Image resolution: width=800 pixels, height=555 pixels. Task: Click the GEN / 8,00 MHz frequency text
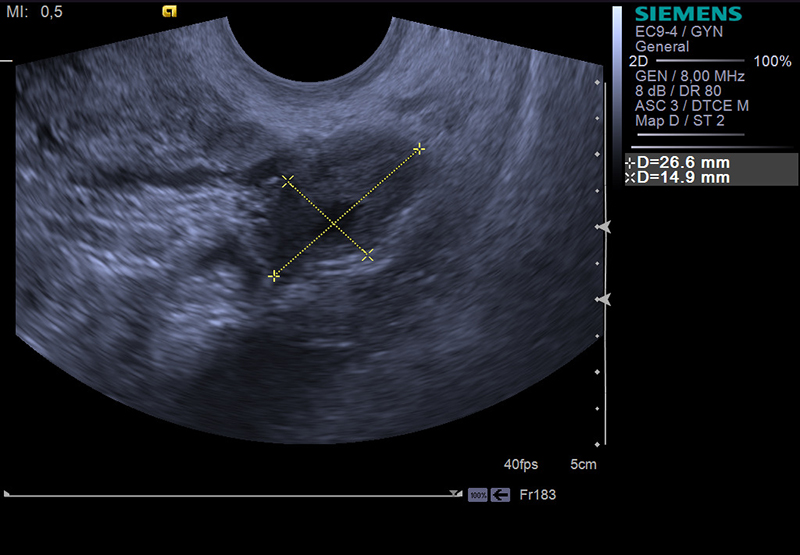[690, 76]
